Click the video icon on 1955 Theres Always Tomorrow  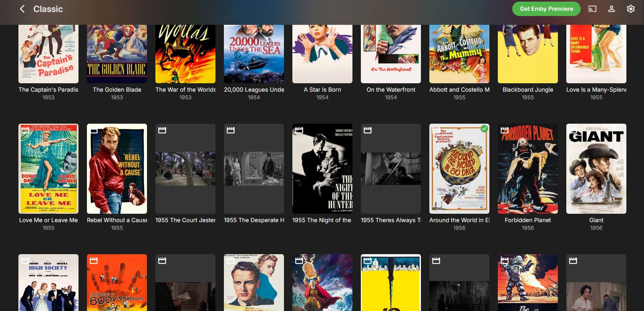tap(368, 130)
